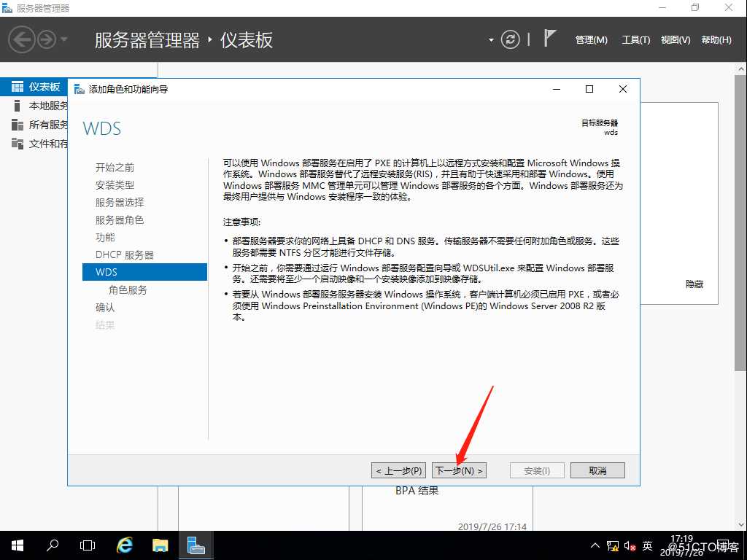Click the taskbar clock
This screenshot has height=560, width=747.
point(682,545)
